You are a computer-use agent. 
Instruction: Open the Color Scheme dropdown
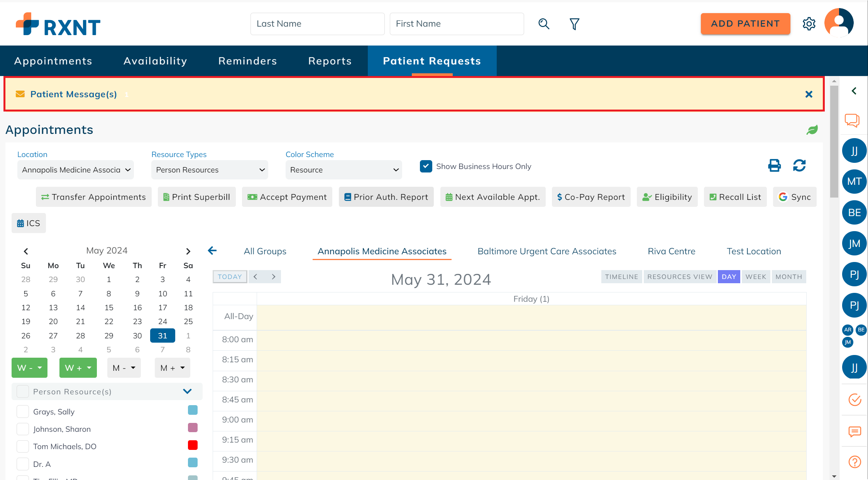coord(343,170)
